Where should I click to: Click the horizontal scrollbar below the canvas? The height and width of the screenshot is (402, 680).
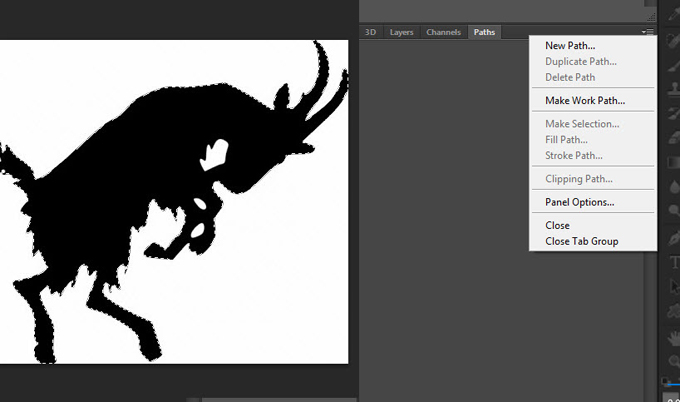point(279,399)
